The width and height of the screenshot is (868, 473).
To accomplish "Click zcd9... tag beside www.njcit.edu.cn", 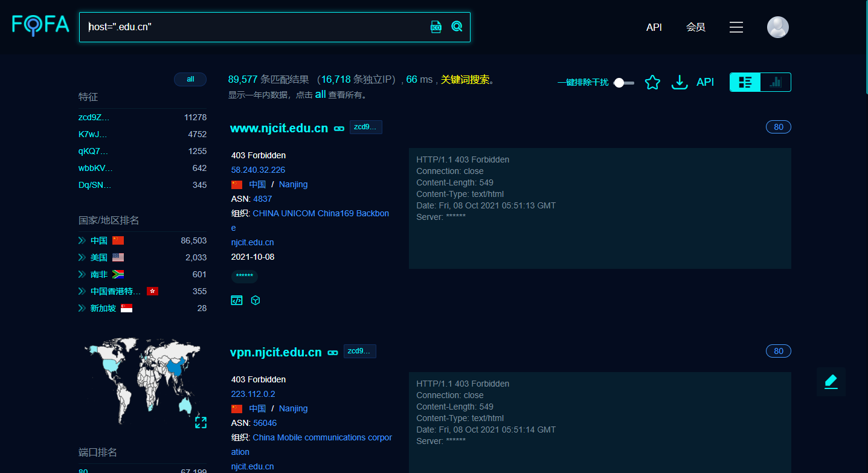I will coord(366,127).
